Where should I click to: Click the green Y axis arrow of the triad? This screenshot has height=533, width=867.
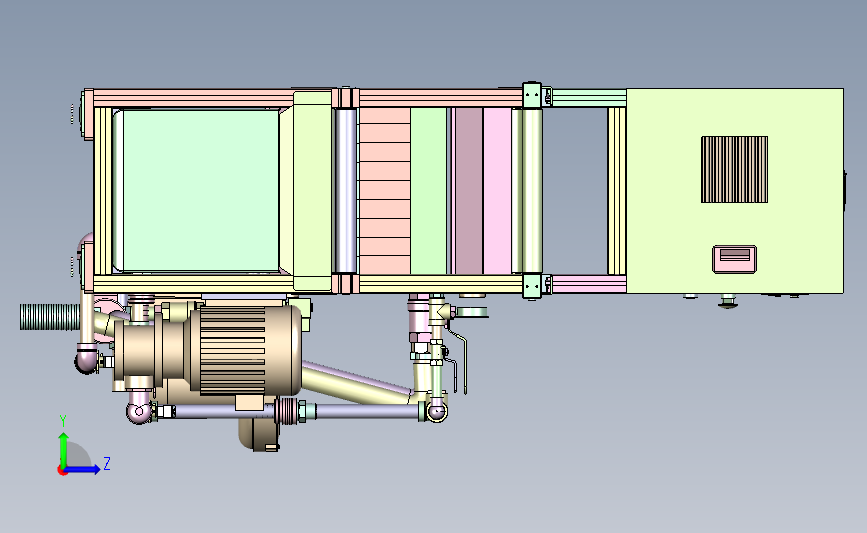[x=63, y=449]
